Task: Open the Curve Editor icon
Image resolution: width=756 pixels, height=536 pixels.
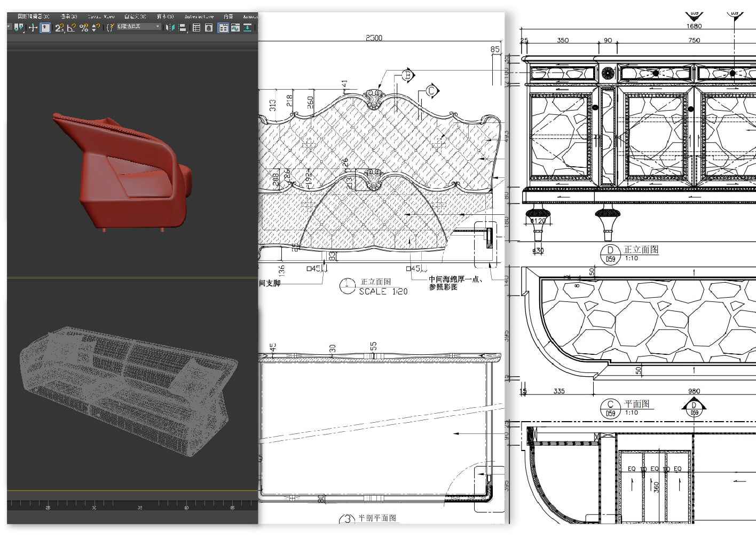Action: coord(235,28)
